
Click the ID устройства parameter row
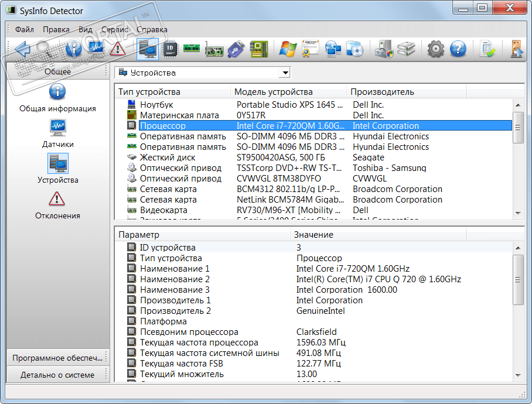314,248
